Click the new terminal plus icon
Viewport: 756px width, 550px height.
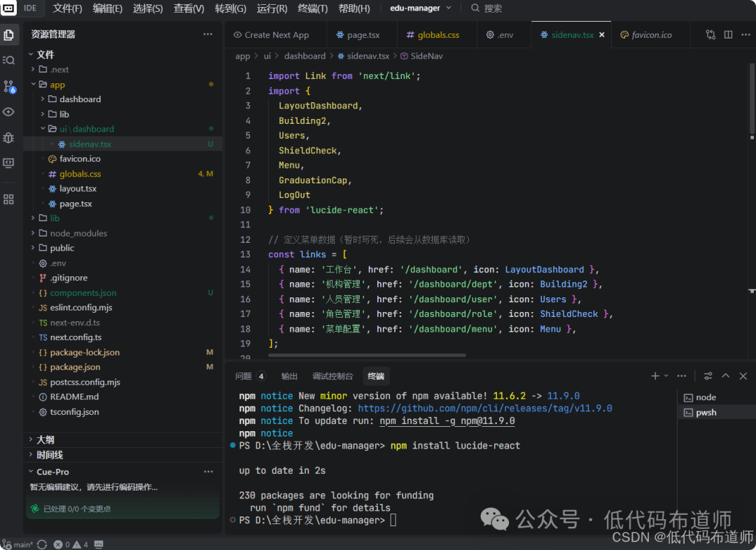tap(655, 376)
